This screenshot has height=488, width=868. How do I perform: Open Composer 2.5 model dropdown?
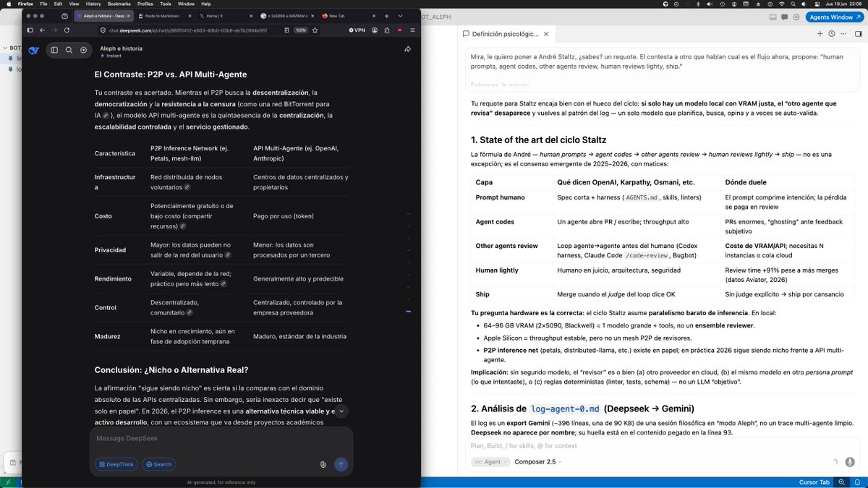[538, 461]
